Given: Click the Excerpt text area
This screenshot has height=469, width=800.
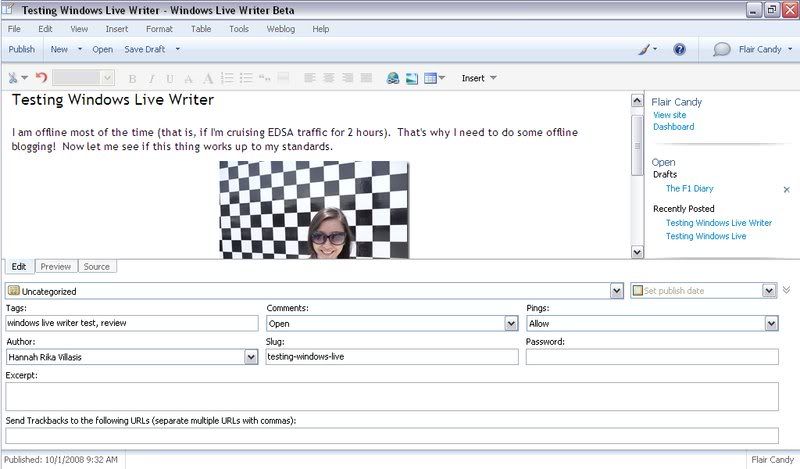Looking at the screenshot, I should point(392,397).
